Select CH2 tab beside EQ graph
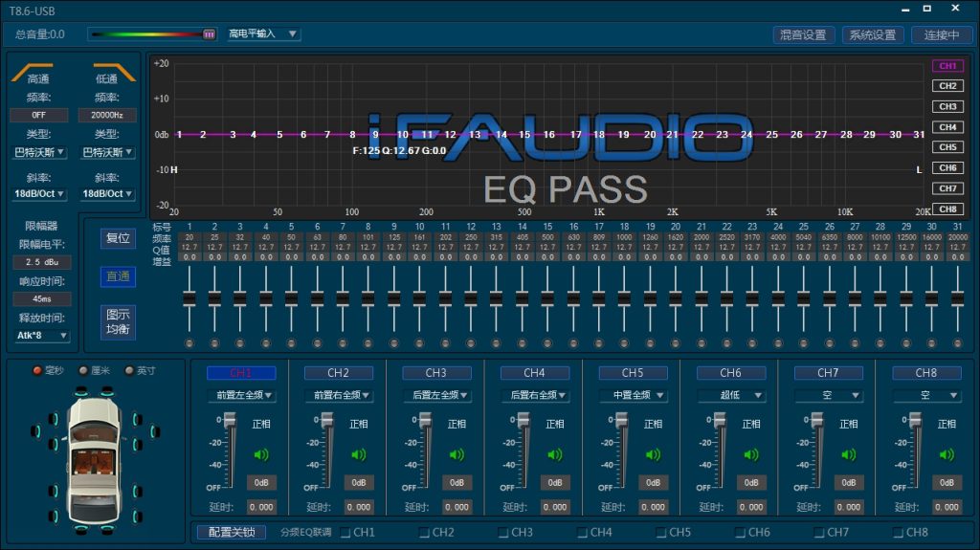 pos(947,86)
